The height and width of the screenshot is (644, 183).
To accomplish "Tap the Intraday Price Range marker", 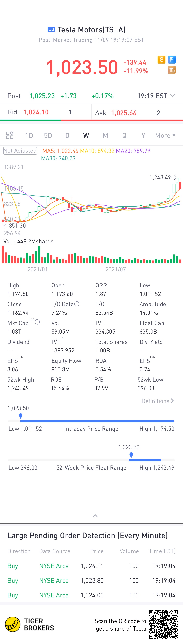I will tap(21, 416).
